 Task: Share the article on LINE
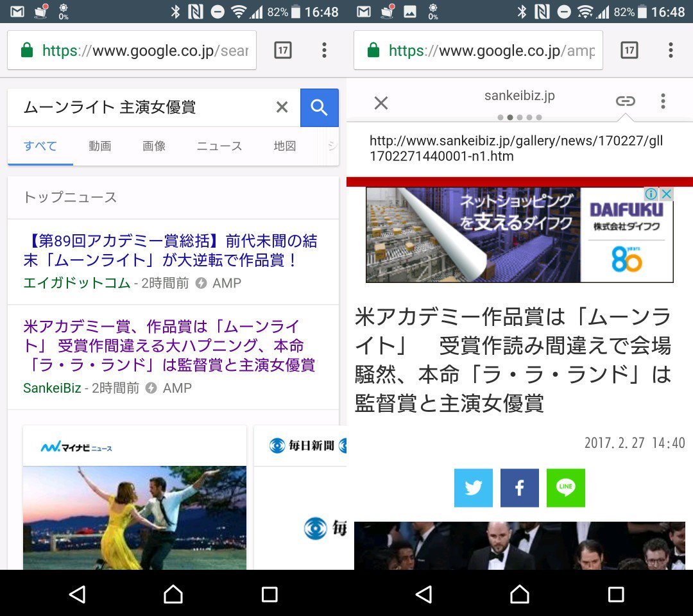(x=566, y=488)
